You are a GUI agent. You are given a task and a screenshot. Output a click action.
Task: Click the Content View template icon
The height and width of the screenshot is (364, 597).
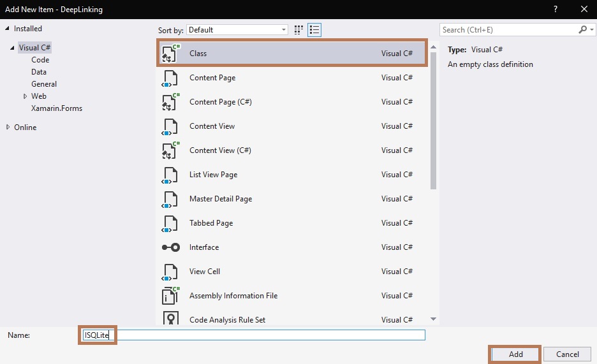pos(170,126)
